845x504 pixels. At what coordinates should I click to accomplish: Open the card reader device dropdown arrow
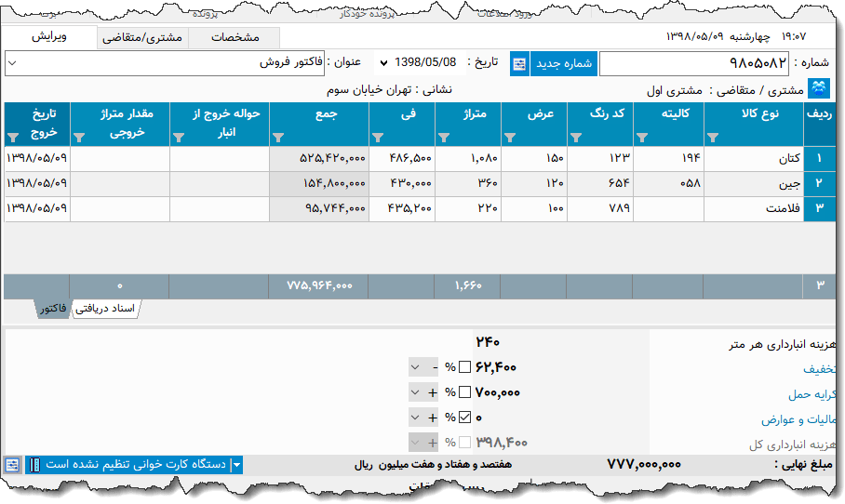tap(236, 464)
